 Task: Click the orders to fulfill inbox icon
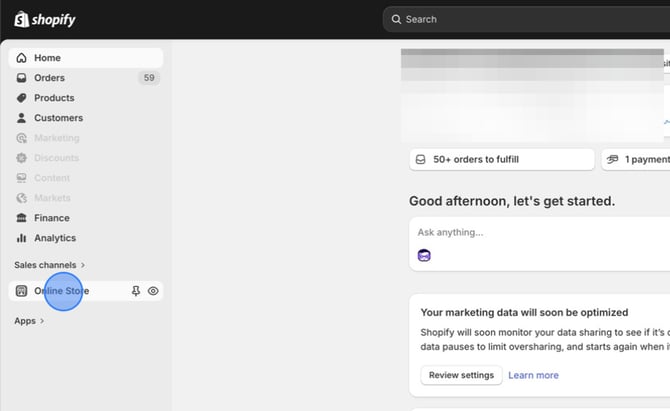click(420, 159)
